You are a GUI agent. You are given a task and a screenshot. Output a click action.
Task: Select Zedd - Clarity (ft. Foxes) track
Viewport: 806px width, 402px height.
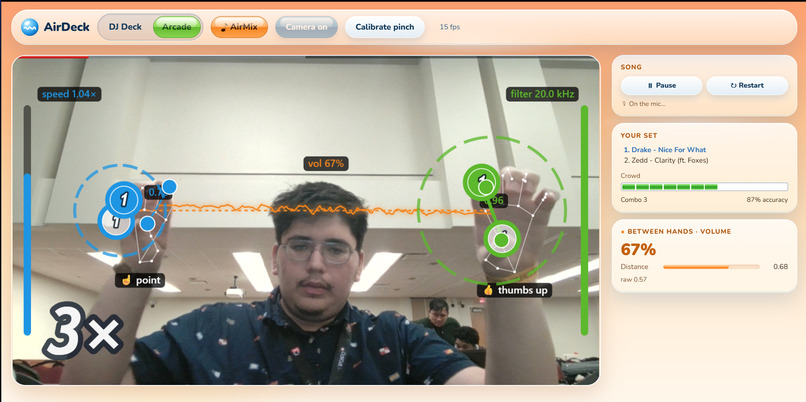click(x=669, y=160)
